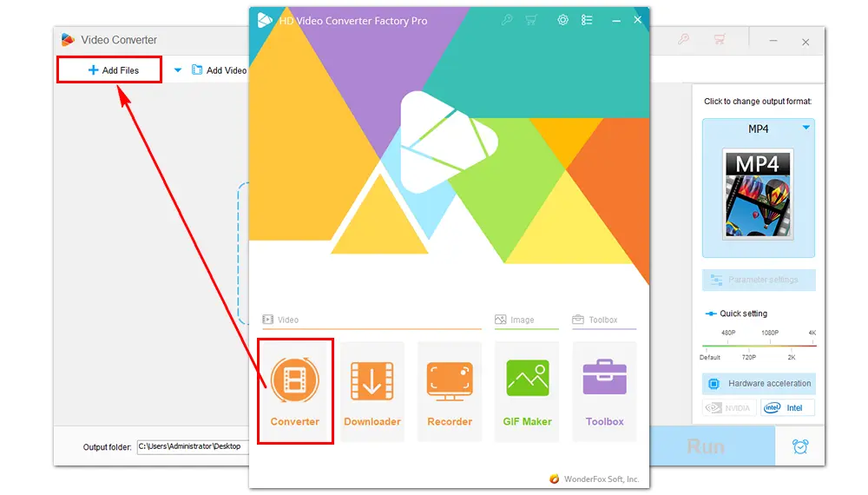This screenshot has width=868, height=495.
Task: Open the MP4 output format dropdown
Action: (806, 128)
